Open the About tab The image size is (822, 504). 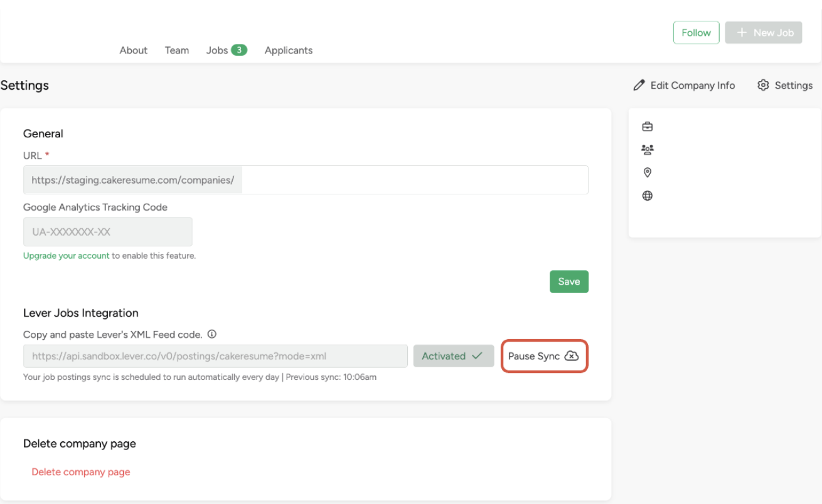(134, 50)
